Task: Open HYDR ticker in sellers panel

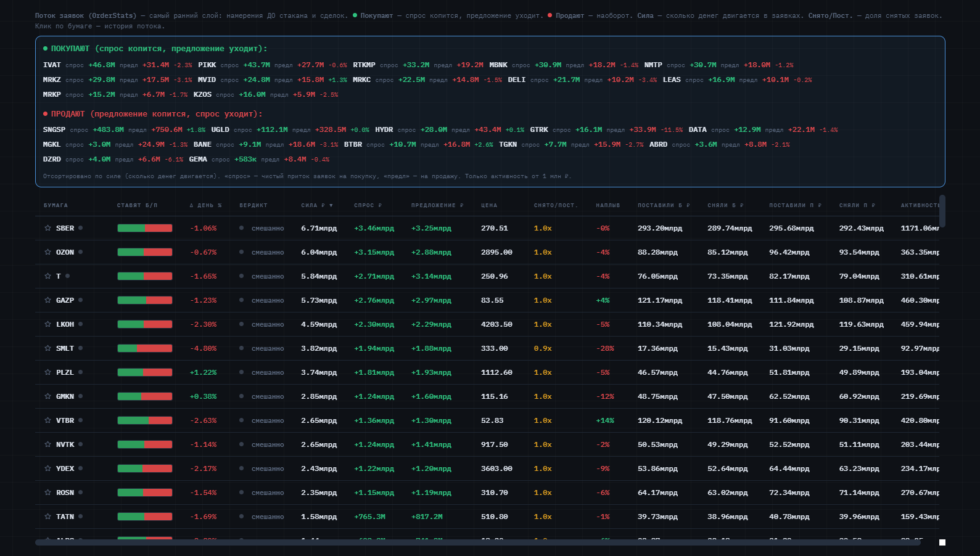Action: click(384, 129)
